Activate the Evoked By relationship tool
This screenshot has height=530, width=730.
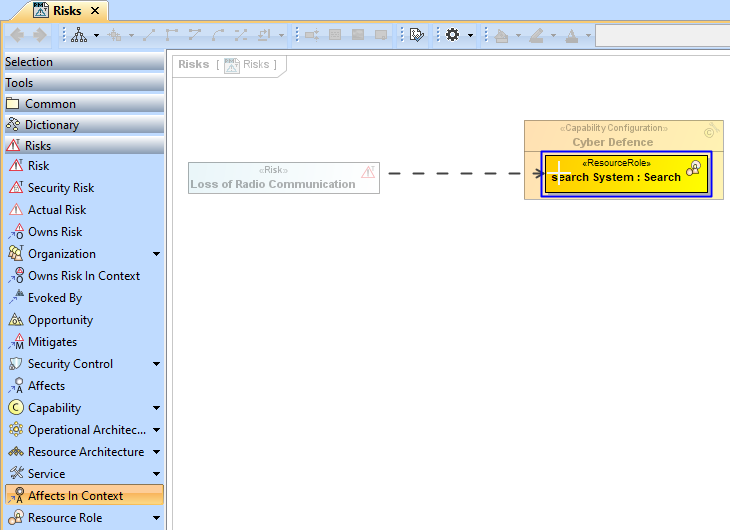click(54, 298)
